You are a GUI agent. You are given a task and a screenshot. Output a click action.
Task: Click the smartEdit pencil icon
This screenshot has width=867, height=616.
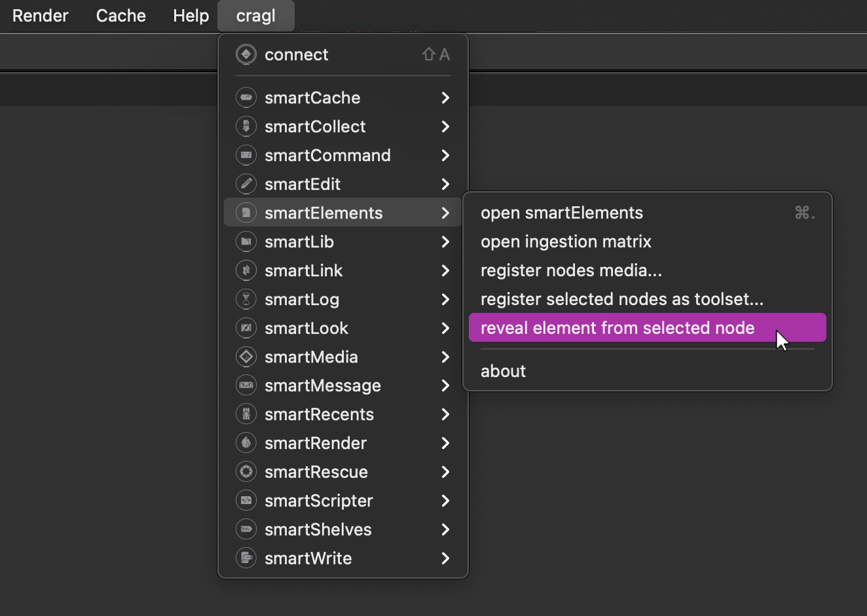point(246,184)
